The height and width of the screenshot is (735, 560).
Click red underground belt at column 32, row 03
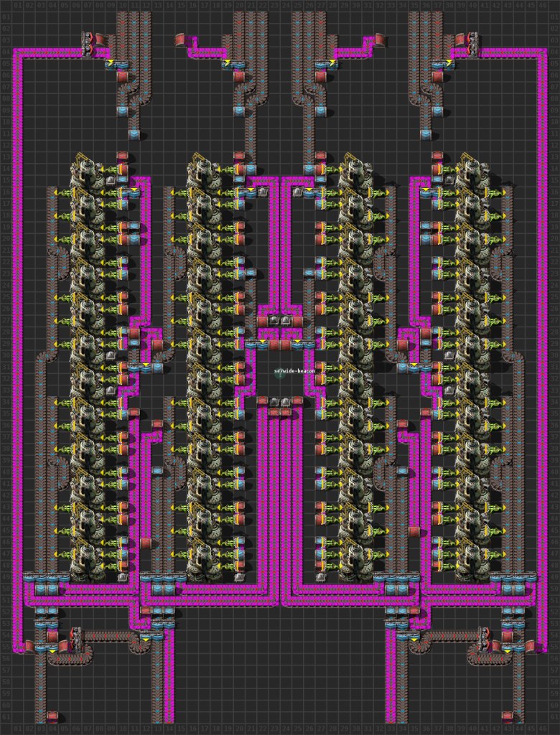pyautogui.click(x=379, y=40)
